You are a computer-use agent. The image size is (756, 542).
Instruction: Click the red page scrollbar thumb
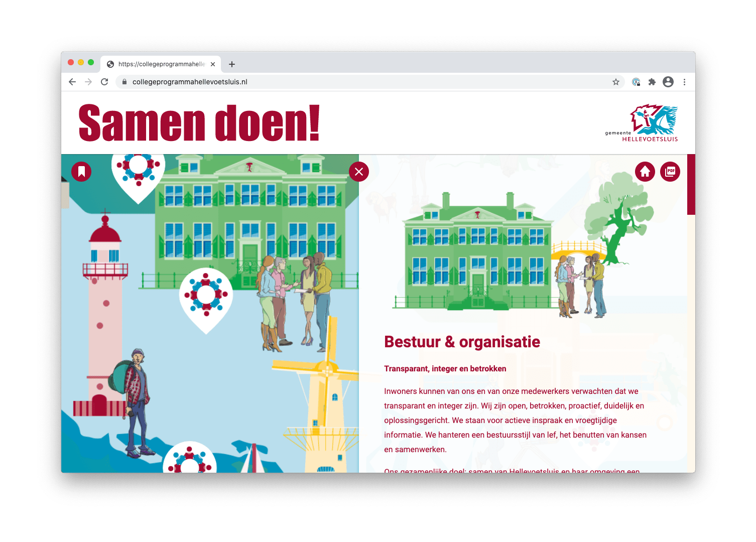point(691,184)
